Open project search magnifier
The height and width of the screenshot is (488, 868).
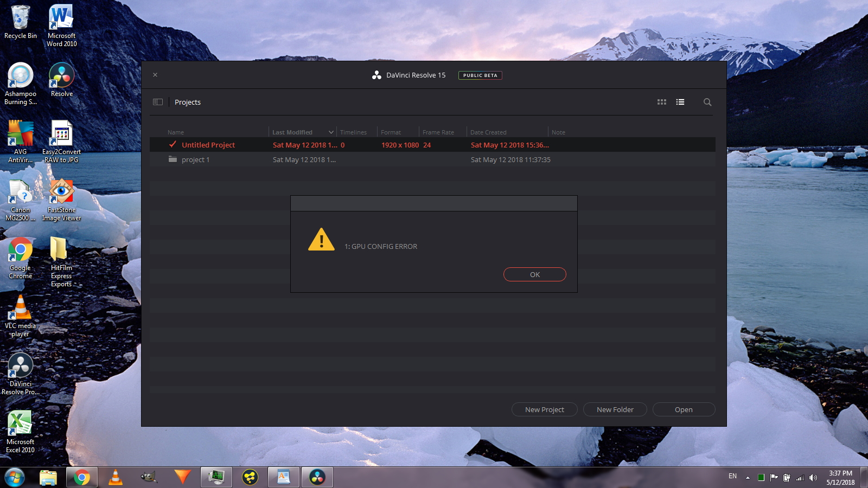coord(707,102)
